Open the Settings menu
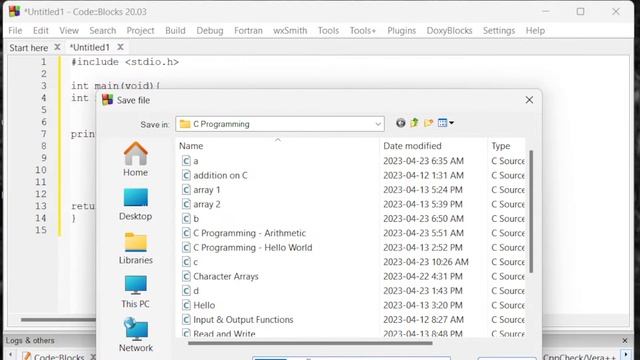 (x=499, y=31)
